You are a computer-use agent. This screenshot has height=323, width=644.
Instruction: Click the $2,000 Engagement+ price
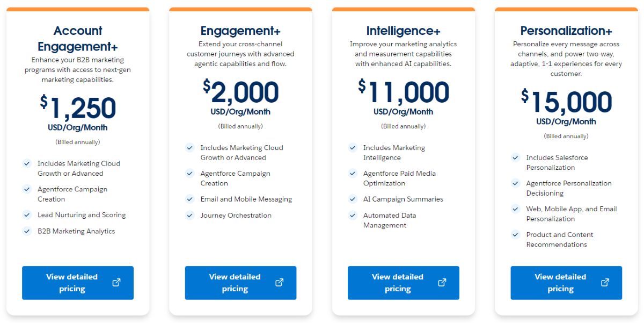pos(240,92)
